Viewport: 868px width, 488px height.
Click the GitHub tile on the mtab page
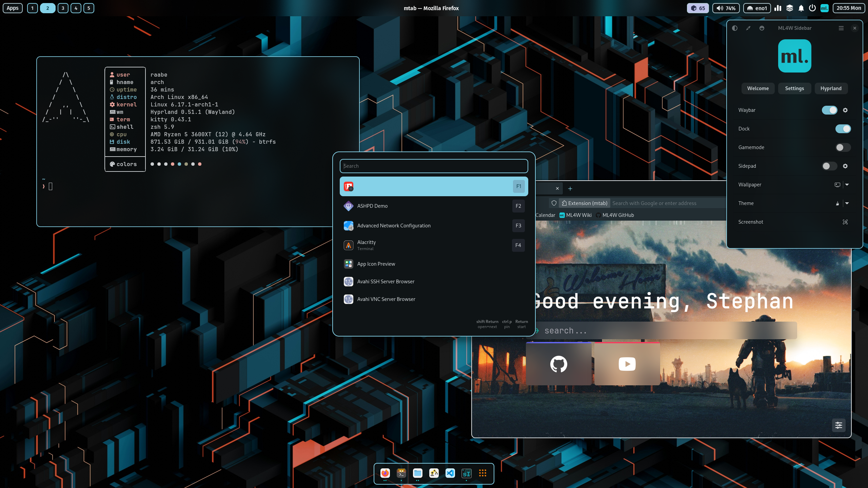558,364
